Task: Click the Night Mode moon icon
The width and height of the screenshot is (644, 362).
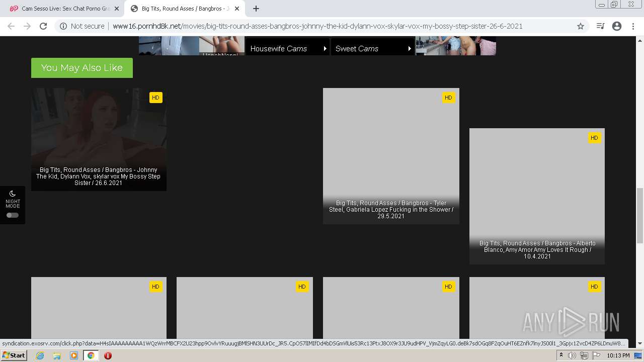Action: [13, 194]
